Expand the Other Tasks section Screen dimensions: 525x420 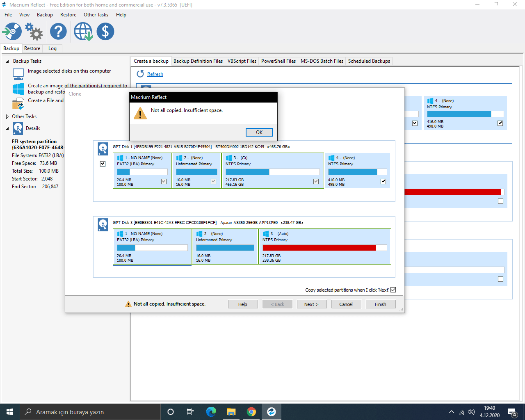pos(7,116)
